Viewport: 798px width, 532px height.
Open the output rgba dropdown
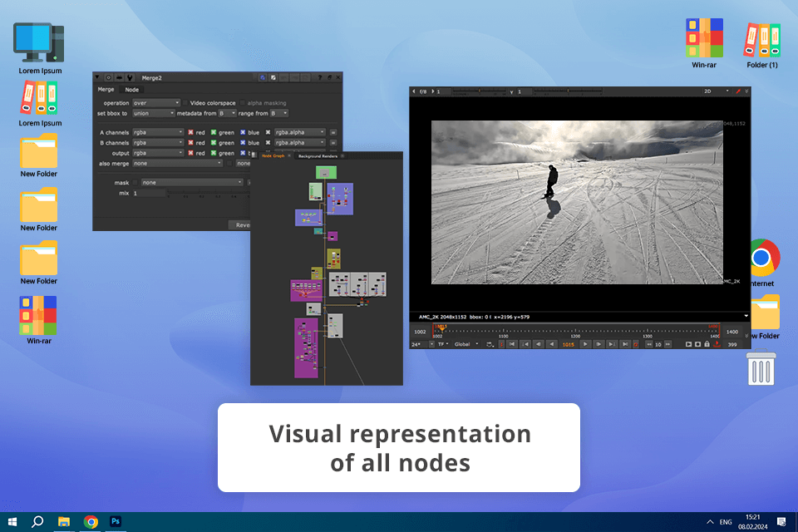coord(158,153)
